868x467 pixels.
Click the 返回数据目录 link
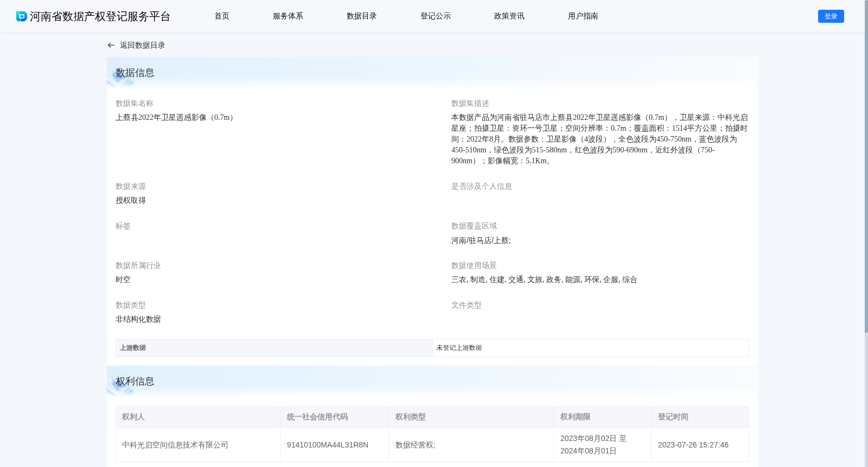142,46
